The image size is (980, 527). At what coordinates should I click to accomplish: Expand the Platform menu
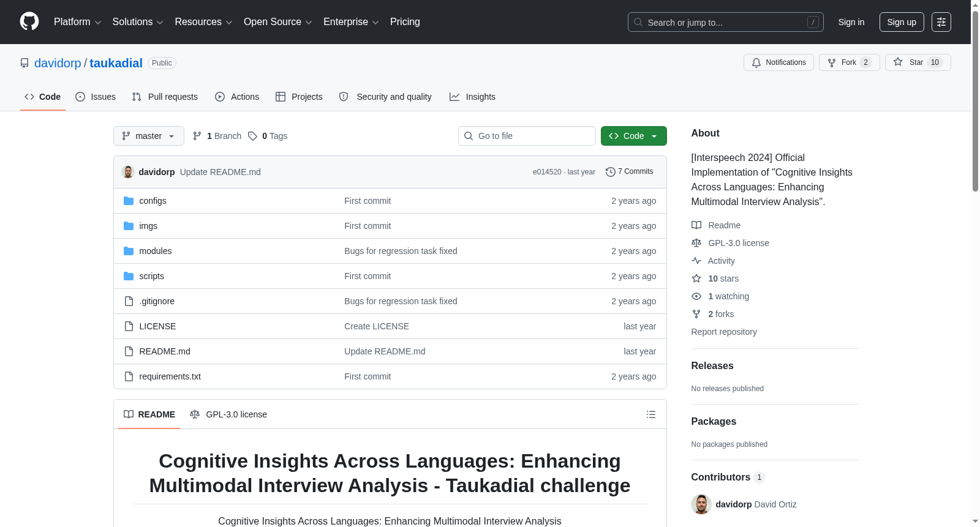click(78, 22)
